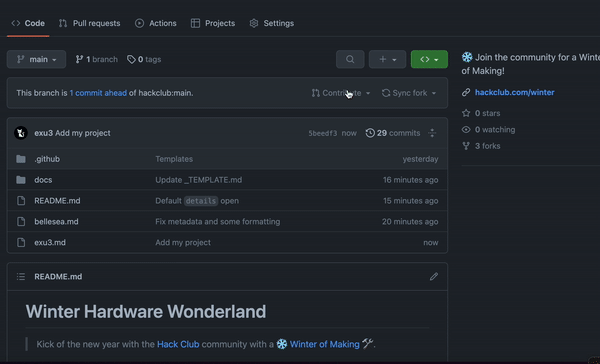600x364 pixels.
Task: Switch to Pull requests tab
Action: pos(90,23)
